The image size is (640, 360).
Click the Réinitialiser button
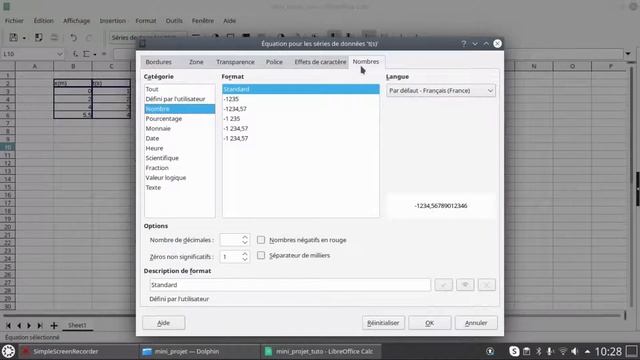point(383,323)
